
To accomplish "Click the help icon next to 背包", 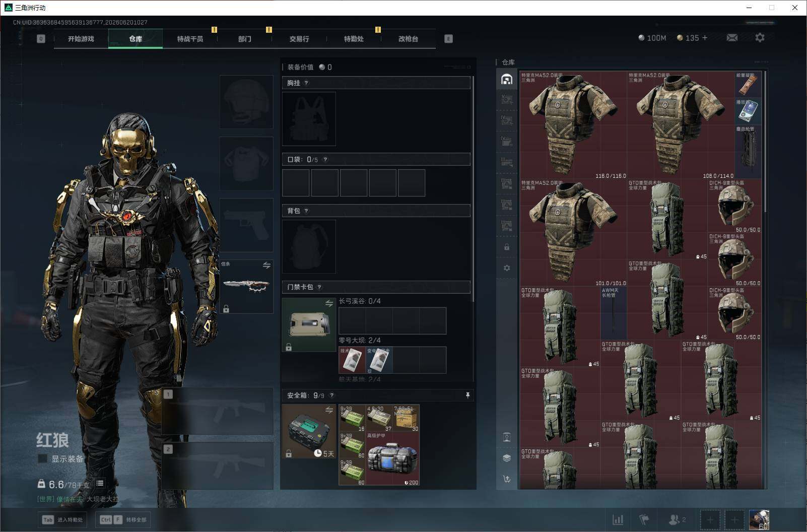I will [306, 211].
